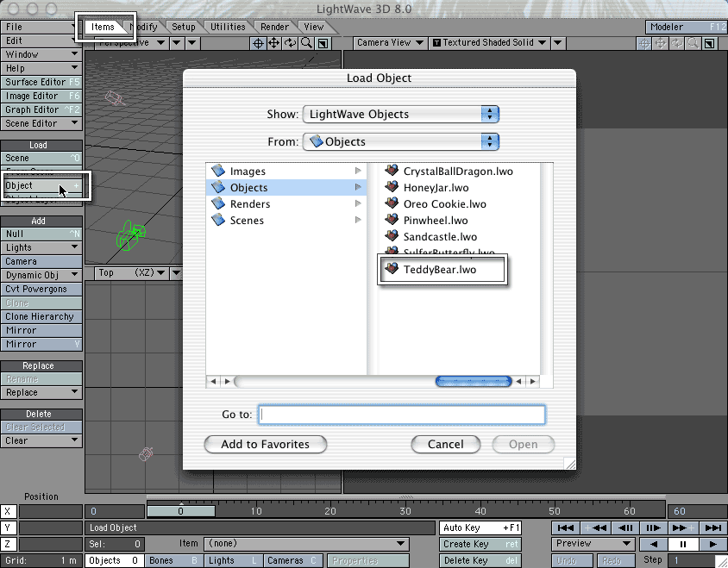Click the Add to Favorites button
The width and height of the screenshot is (728, 568).
point(266,444)
